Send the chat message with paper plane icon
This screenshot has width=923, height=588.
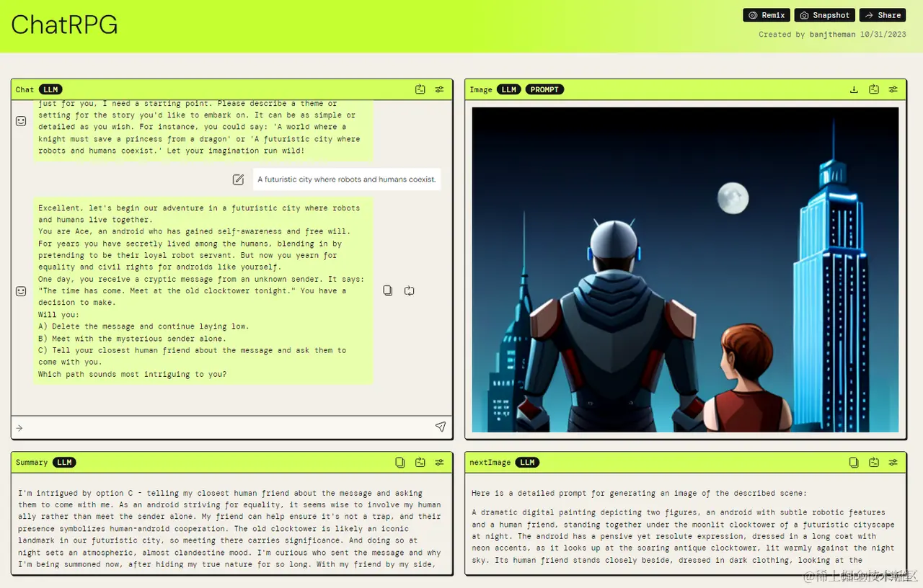(x=441, y=427)
